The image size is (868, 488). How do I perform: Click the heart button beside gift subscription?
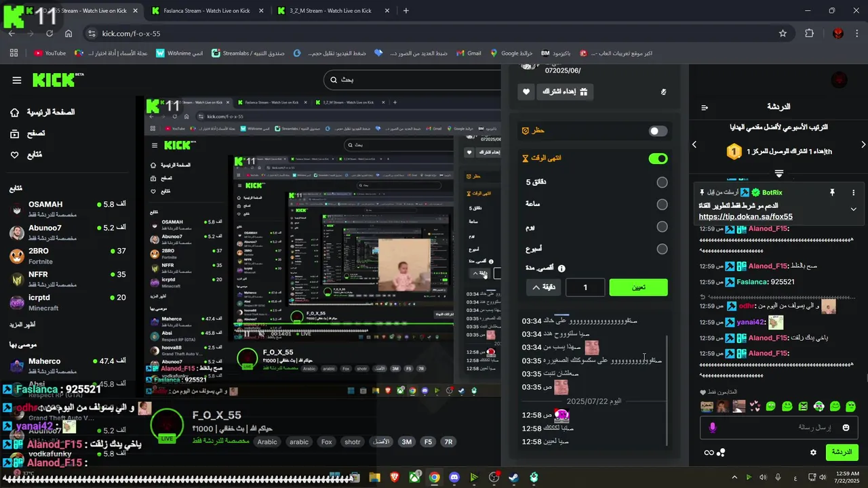point(526,91)
